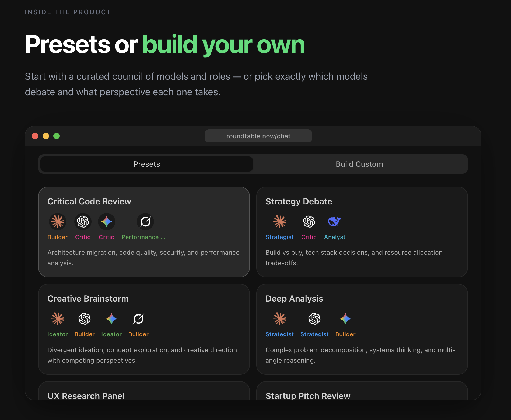This screenshot has width=511, height=420.
Task: Click the DeepSeek whale icon in Strategy Debate
Action: [335, 222]
